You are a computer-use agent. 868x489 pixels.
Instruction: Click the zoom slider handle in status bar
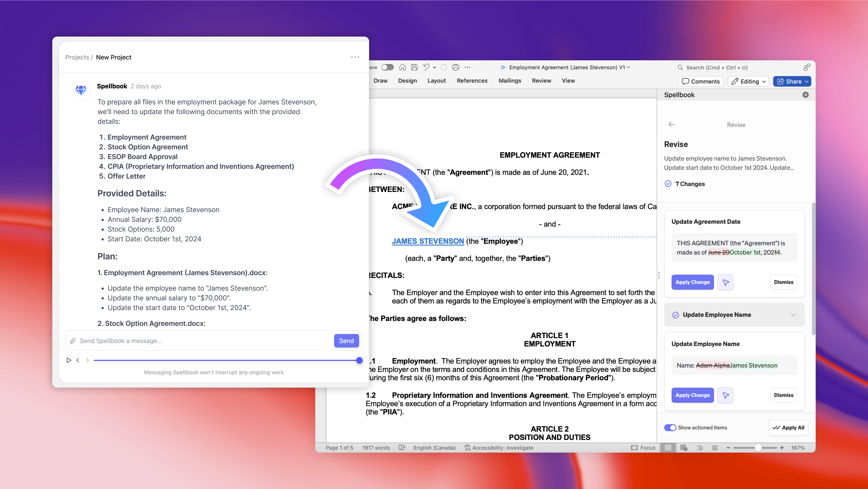coord(758,448)
